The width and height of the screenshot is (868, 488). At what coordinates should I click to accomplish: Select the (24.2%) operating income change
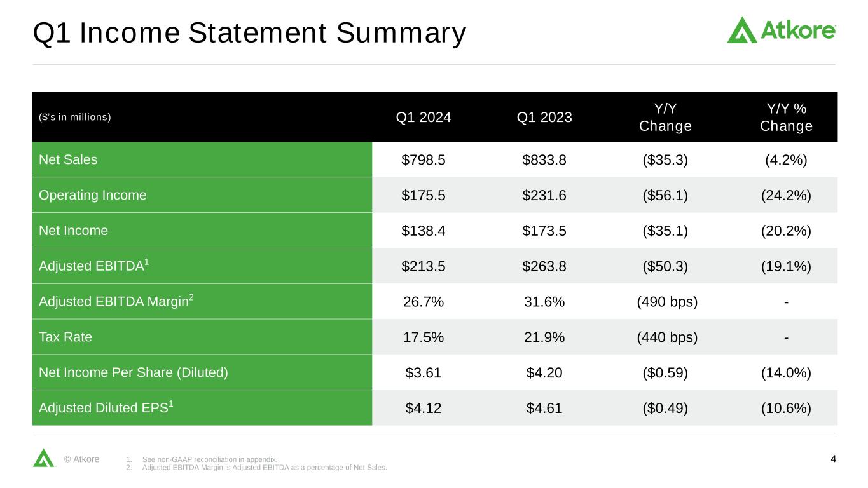pos(786,196)
